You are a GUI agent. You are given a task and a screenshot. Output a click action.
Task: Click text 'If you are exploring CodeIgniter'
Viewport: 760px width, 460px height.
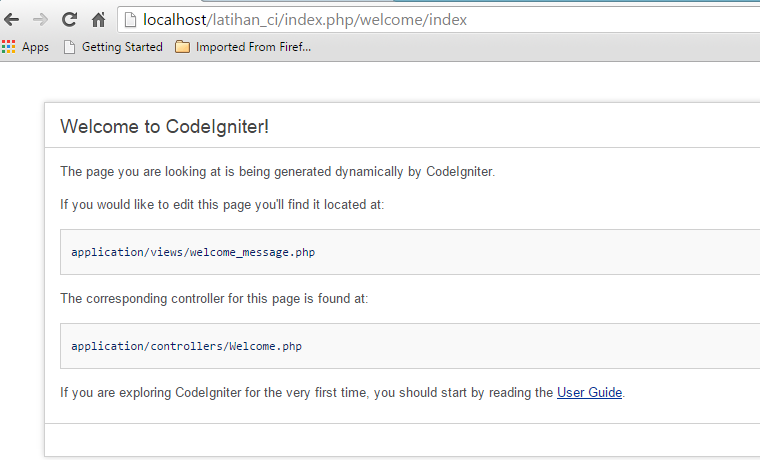(x=151, y=392)
